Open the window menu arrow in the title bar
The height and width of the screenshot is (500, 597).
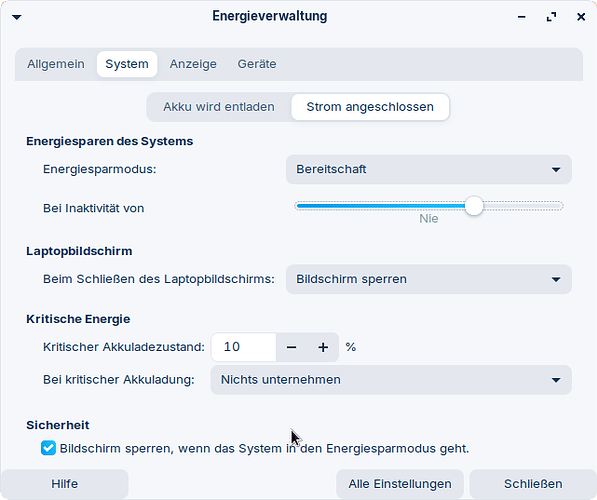pyautogui.click(x=17, y=17)
